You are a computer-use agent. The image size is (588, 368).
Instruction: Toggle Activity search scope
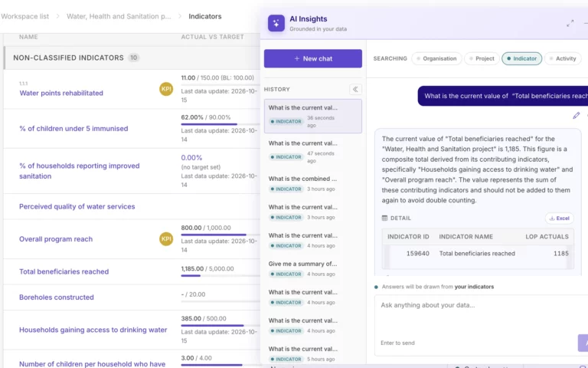click(x=563, y=58)
